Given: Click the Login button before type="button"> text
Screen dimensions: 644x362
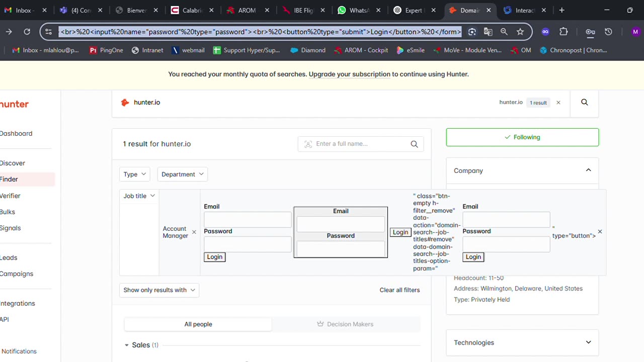Looking at the screenshot, I should [x=473, y=257].
